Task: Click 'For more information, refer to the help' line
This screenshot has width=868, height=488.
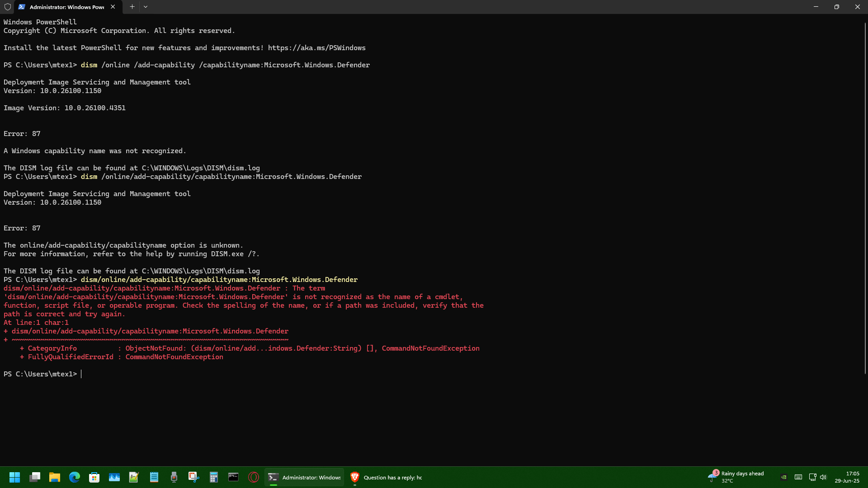Action: click(132, 254)
